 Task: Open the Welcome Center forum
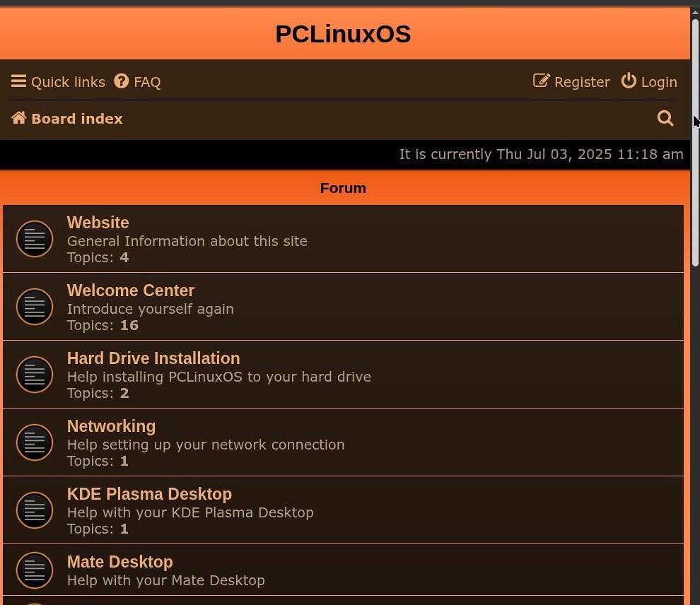pyautogui.click(x=130, y=290)
